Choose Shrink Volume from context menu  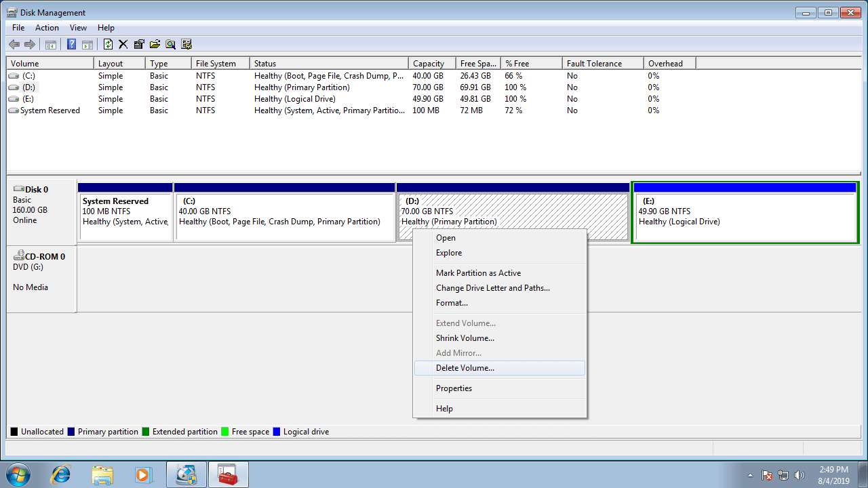(465, 338)
